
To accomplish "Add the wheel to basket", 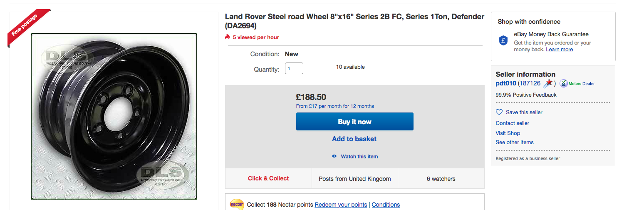I will pyautogui.click(x=354, y=139).
